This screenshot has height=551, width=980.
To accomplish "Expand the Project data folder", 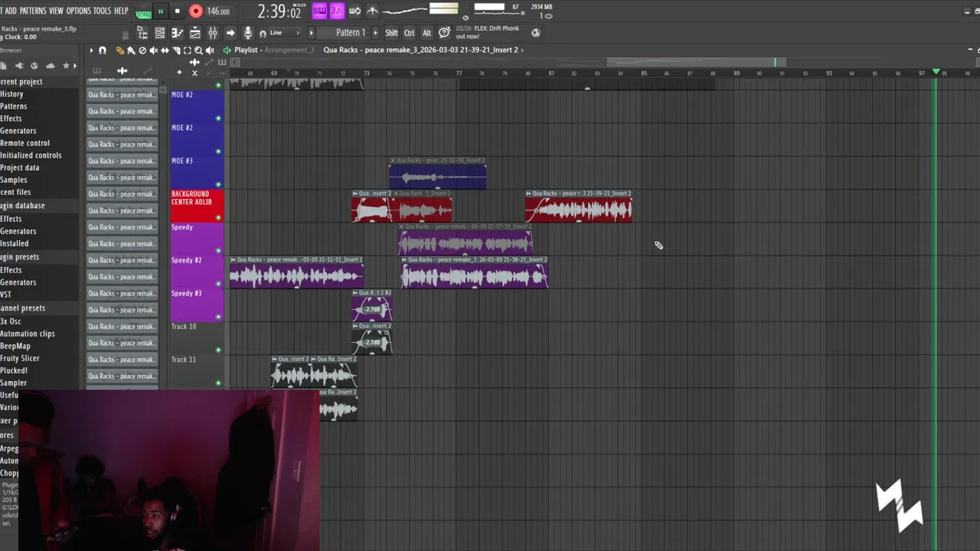I will click(19, 168).
